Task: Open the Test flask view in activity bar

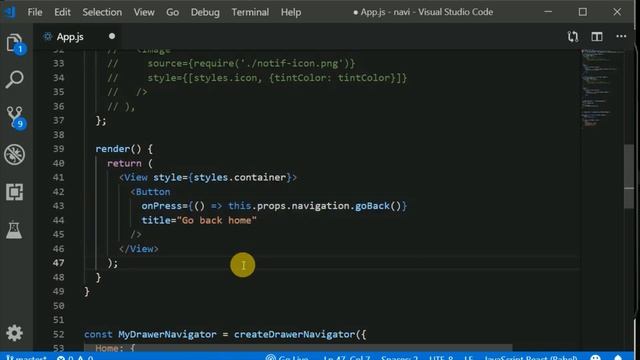Action: [14, 230]
